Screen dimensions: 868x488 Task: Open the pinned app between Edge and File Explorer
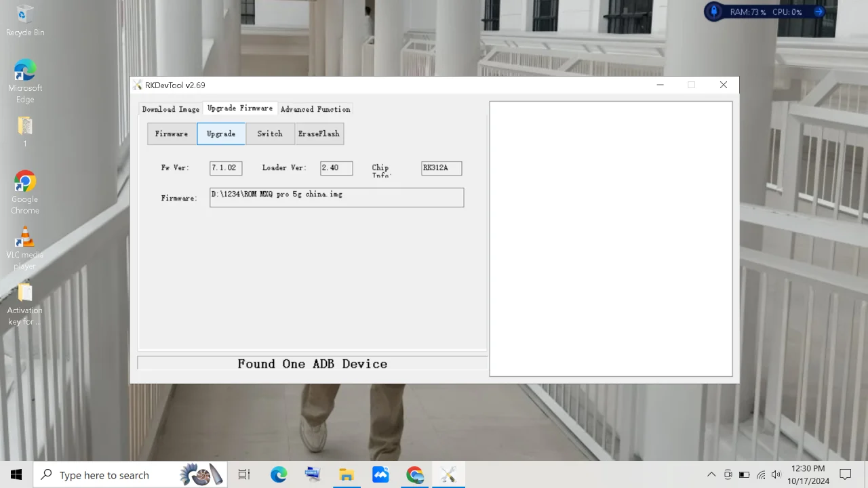(x=313, y=475)
